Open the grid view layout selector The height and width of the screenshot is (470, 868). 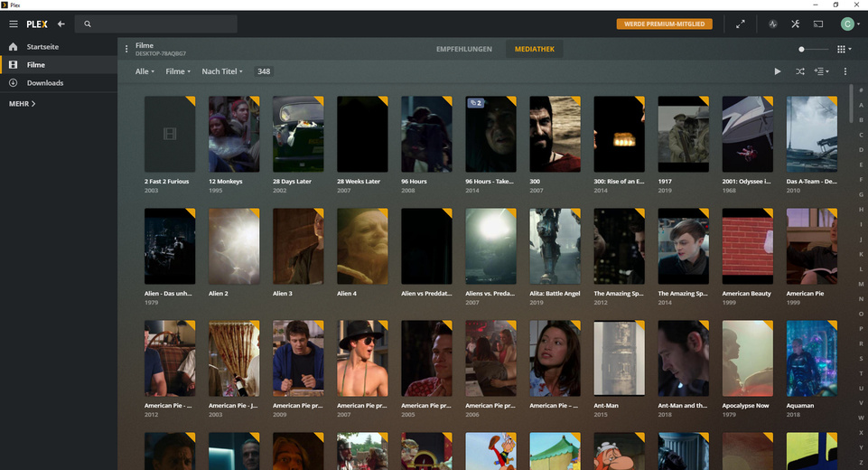click(844, 50)
